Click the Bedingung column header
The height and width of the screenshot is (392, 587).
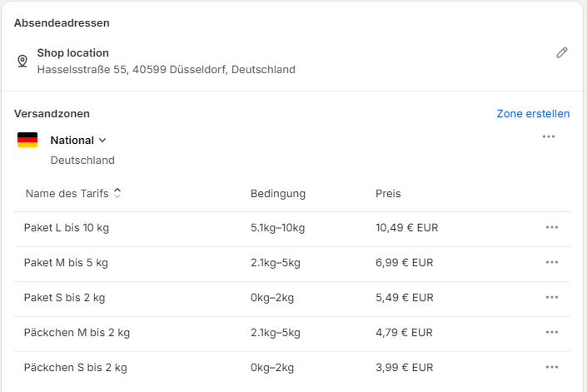(278, 193)
